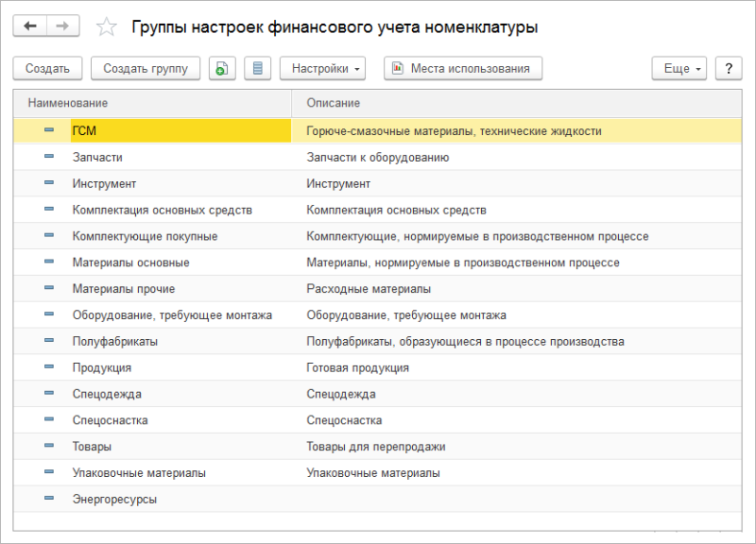Click description Расходные материалы
This screenshot has height=544, width=756.
369,289
